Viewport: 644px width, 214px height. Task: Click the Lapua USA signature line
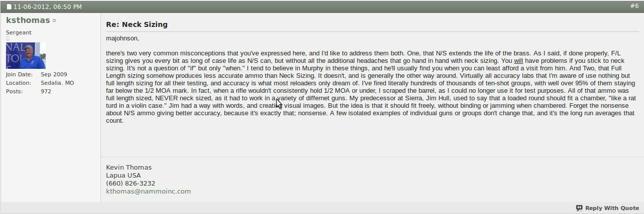pos(123,175)
